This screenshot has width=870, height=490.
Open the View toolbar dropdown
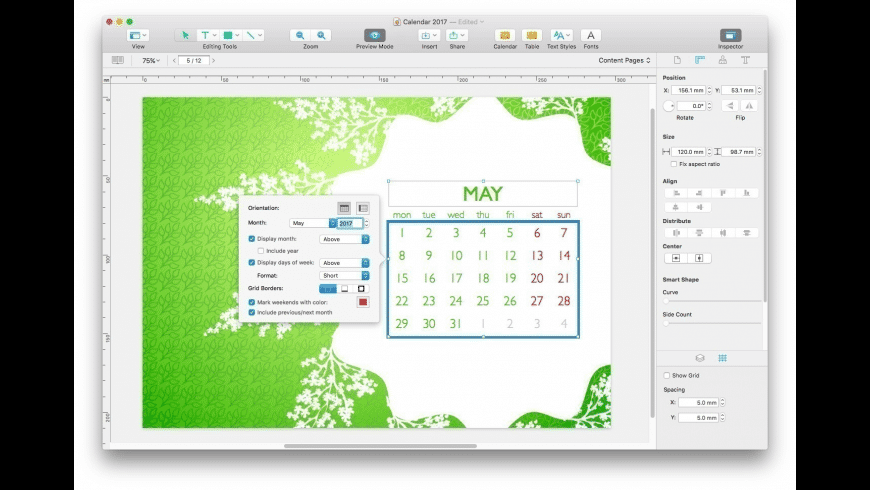(x=138, y=35)
